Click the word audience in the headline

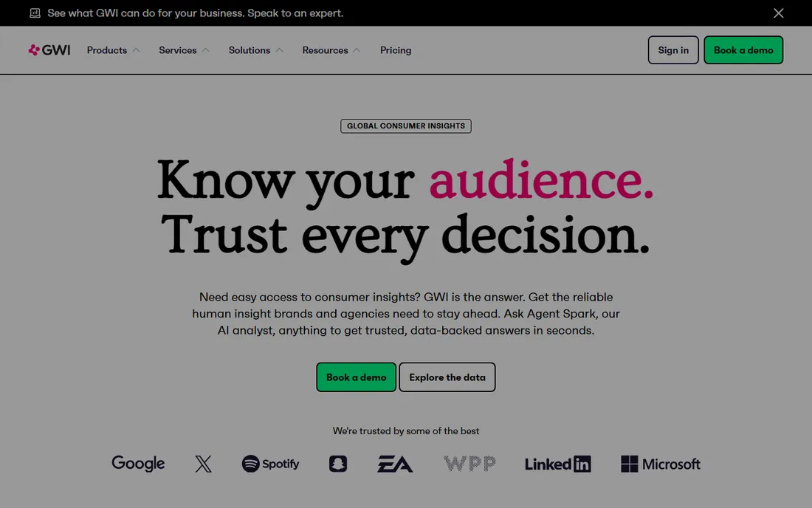(x=541, y=179)
